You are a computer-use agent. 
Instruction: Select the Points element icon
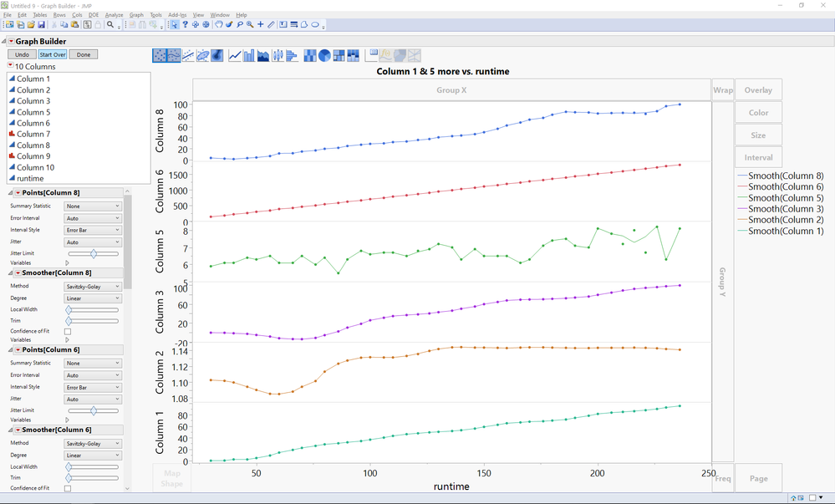point(158,54)
